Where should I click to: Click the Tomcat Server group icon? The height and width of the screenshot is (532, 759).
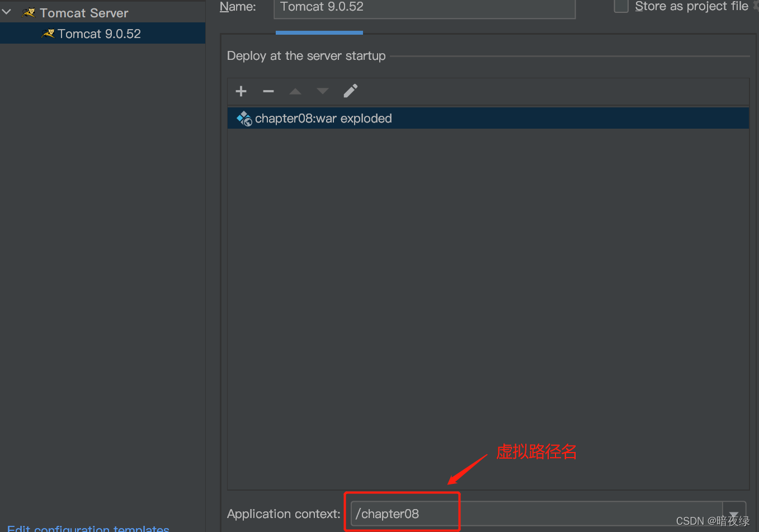(x=29, y=12)
